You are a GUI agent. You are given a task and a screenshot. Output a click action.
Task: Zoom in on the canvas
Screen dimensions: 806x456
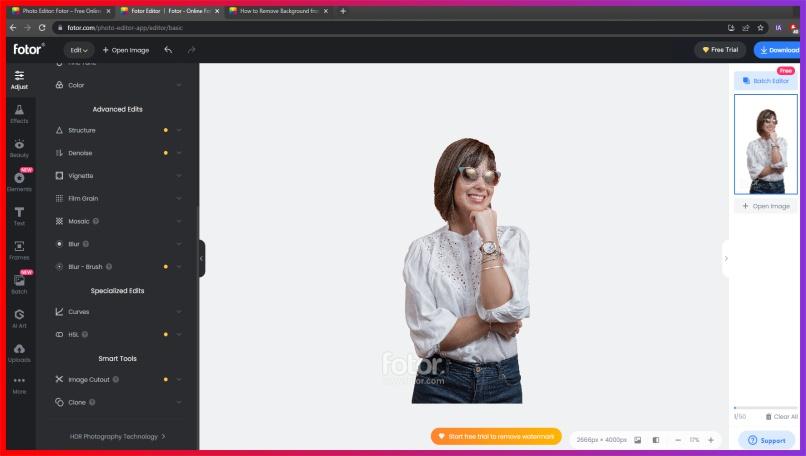711,440
